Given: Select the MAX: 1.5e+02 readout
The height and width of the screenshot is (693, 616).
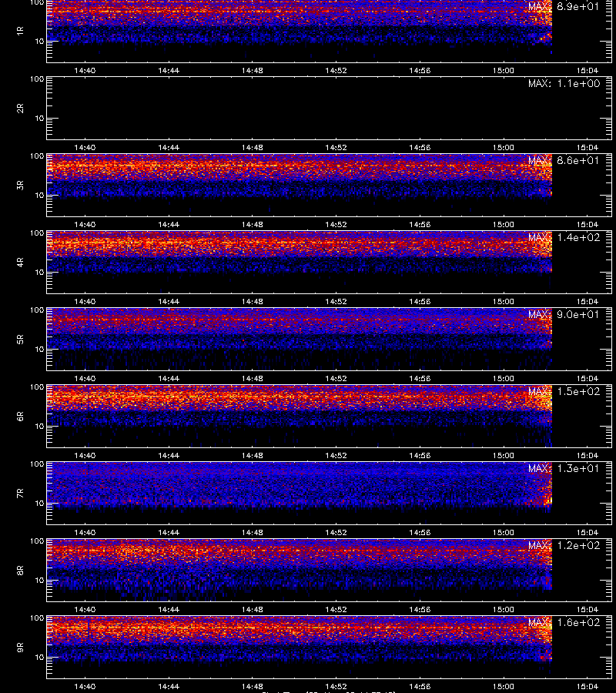Looking at the screenshot, I should [564, 392].
